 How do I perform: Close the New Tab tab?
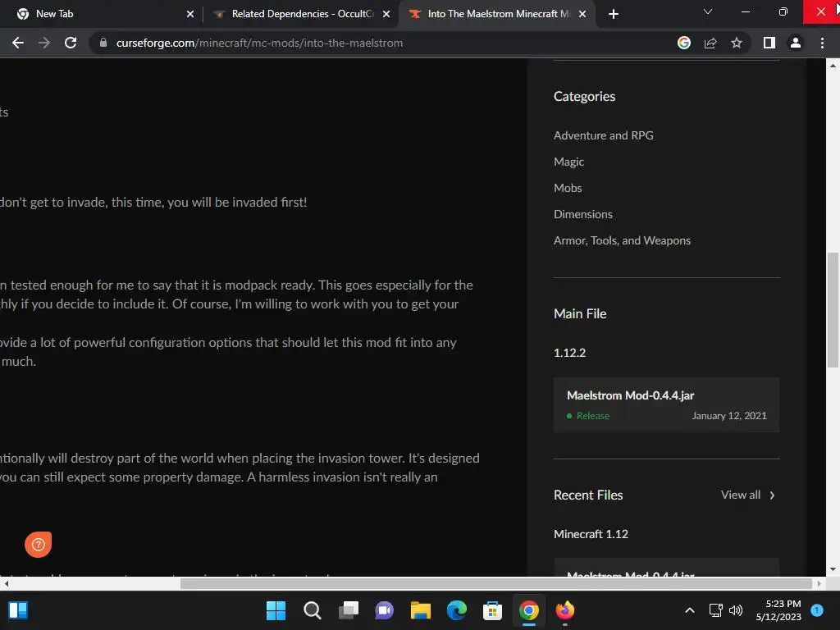pos(190,14)
